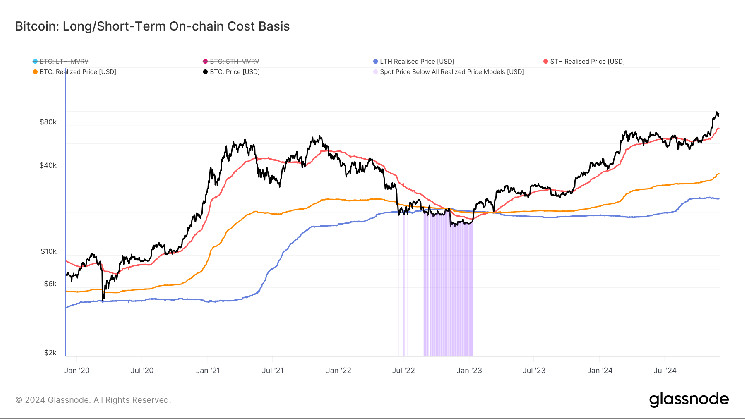Click the $40k y-axis label
745x419 pixels.
click(x=48, y=165)
